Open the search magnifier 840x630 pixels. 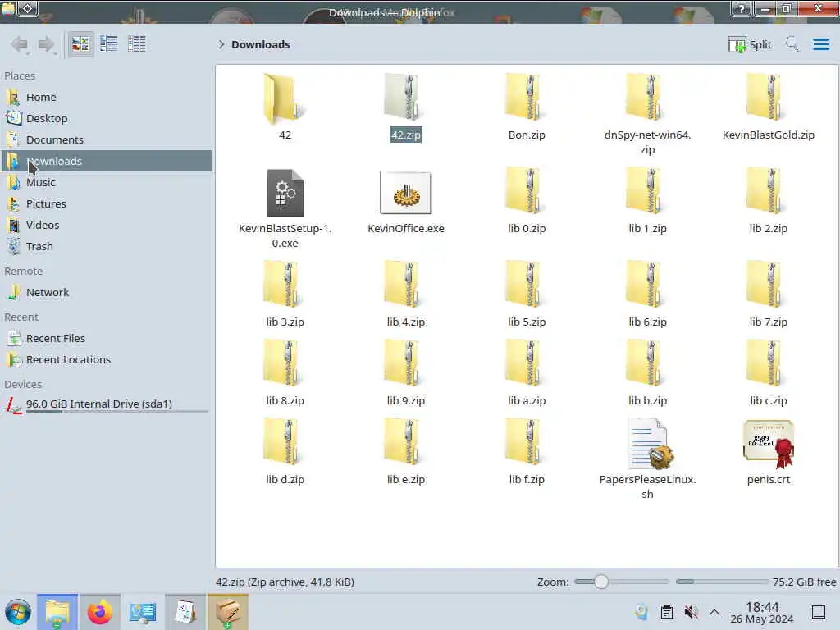(792, 44)
